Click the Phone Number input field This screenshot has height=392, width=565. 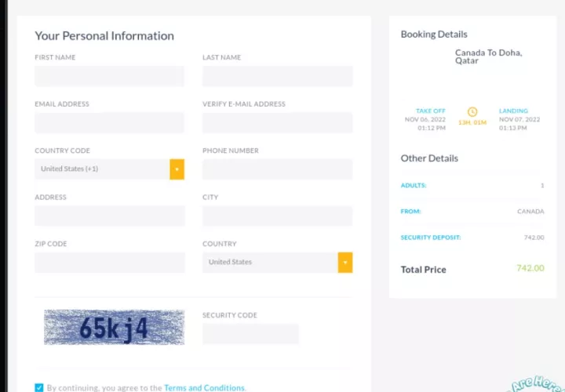pyautogui.click(x=278, y=169)
